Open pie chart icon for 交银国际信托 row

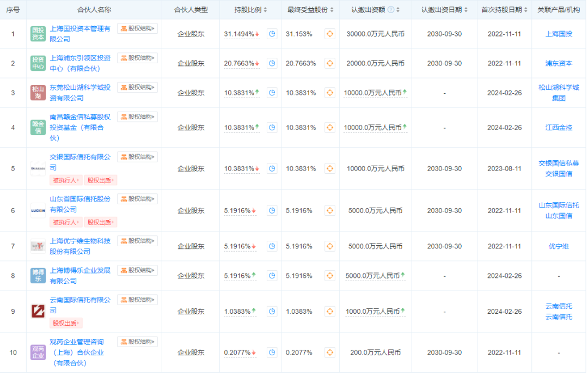pyautogui.click(x=272, y=169)
